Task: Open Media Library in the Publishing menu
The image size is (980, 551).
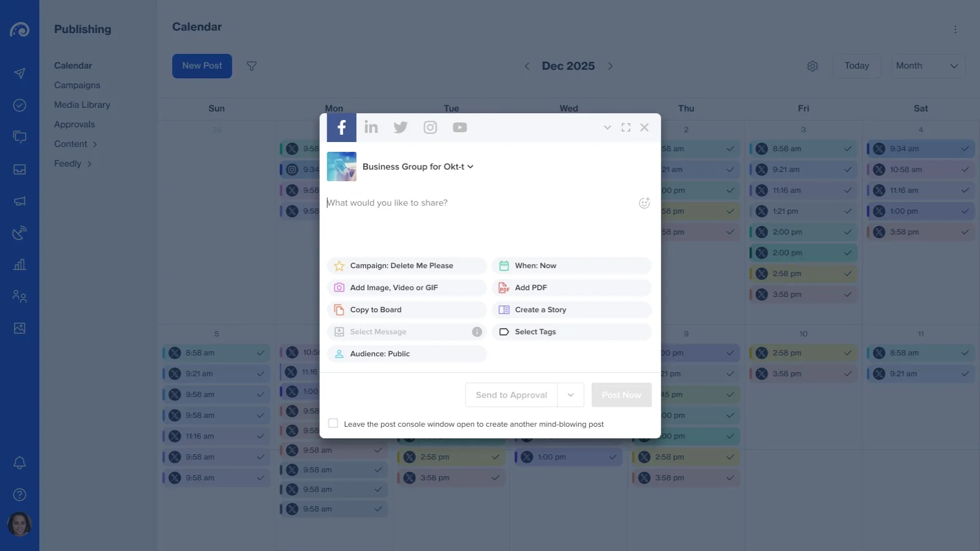Action: (x=82, y=105)
